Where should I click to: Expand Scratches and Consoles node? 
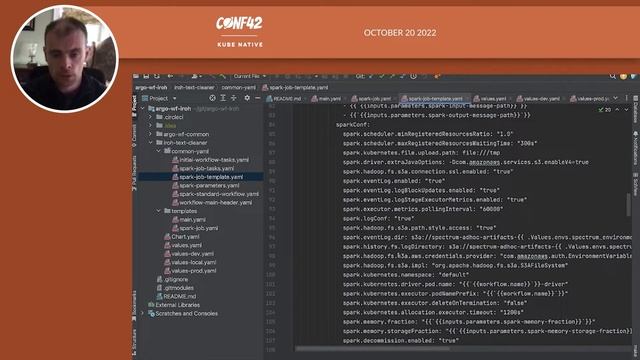coord(143,313)
